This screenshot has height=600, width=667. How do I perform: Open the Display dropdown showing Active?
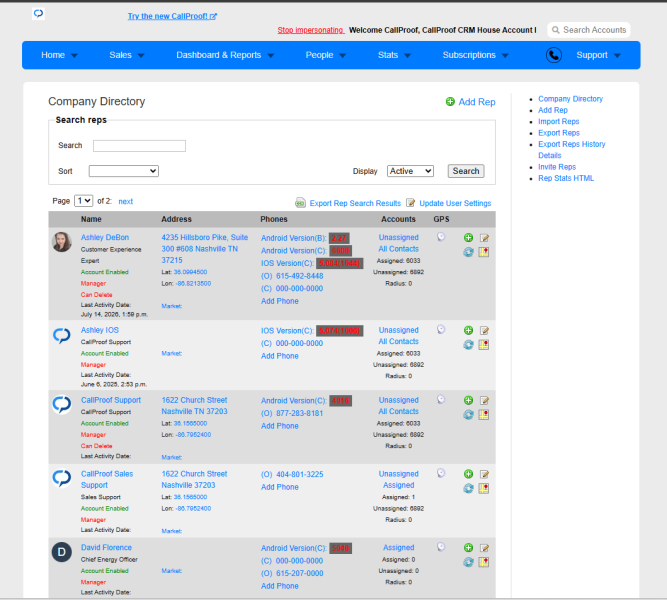(x=410, y=171)
